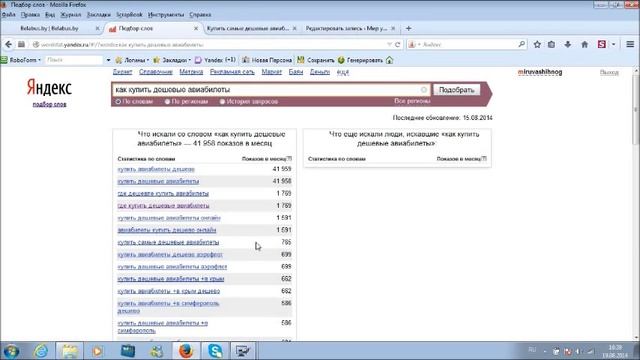This screenshot has height=360, width=640.
Task: Open the 'купить авиабилеты дешево' result link
Action: pyautogui.click(x=156, y=169)
